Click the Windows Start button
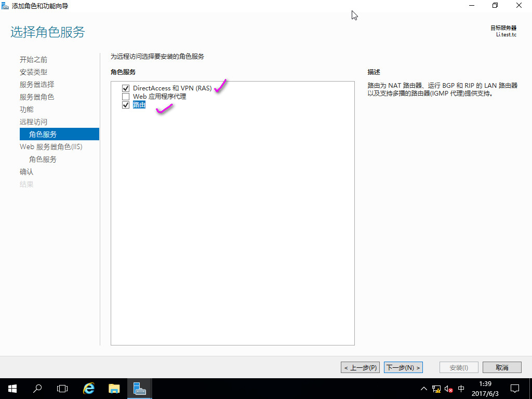The width and height of the screenshot is (532, 399). click(12, 389)
